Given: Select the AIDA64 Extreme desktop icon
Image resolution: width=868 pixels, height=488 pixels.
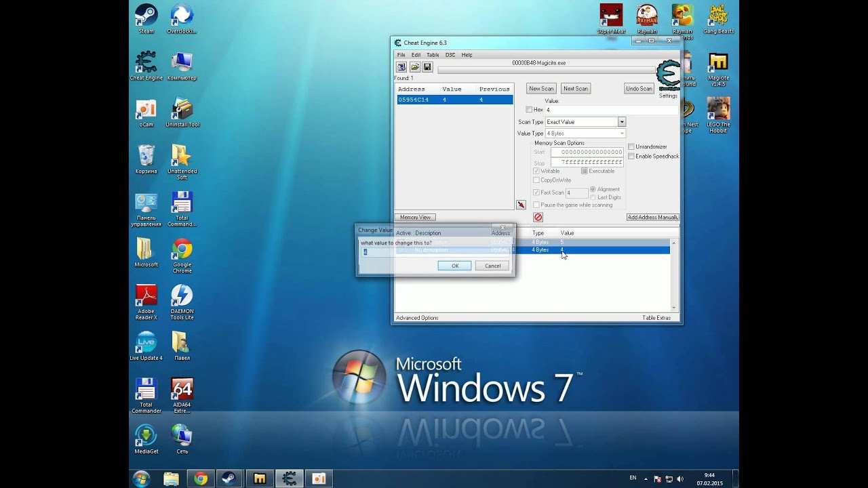Looking at the screenshot, I should point(182,396).
